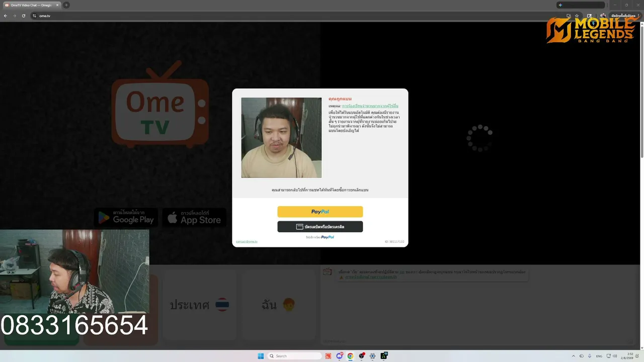644x362 pixels.
Task: Reload the ome.tv page
Action: tap(24, 16)
